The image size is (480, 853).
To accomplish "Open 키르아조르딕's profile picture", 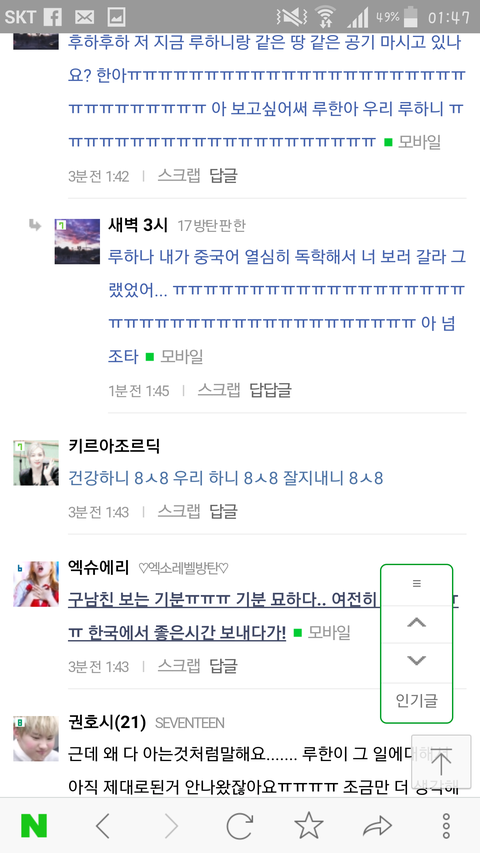I will point(36,463).
